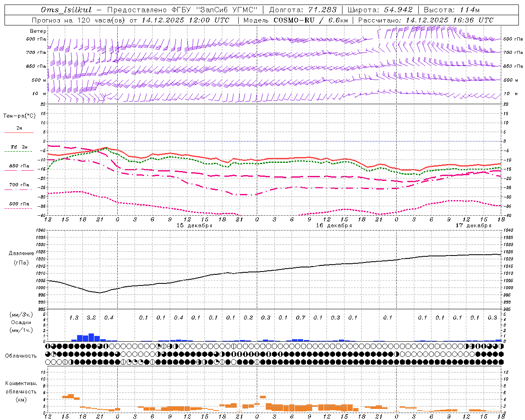Viewport: 525px width, 420px height.
Task: Click the elevation label 'Высота: 114м'
Action: click(452, 10)
